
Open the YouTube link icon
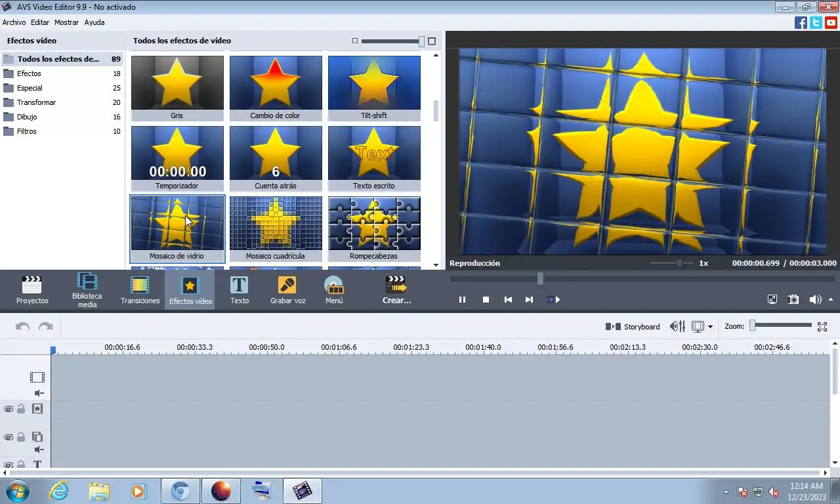tap(831, 23)
